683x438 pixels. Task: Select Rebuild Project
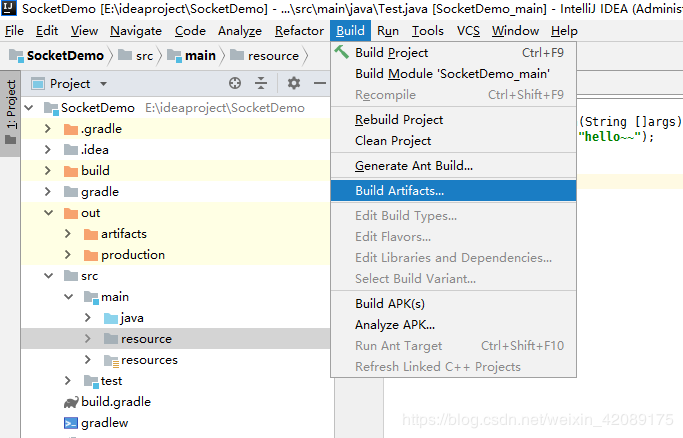click(x=453, y=120)
